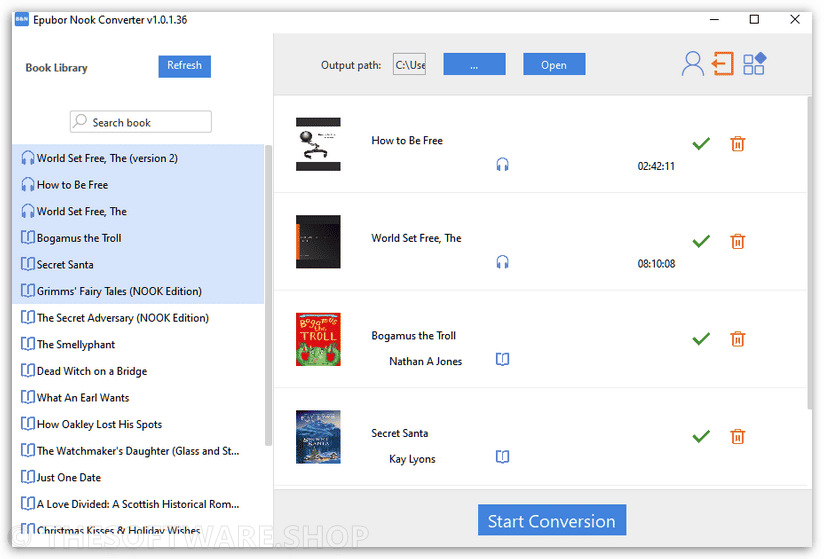Open the user account icon

click(x=693, y=64)
